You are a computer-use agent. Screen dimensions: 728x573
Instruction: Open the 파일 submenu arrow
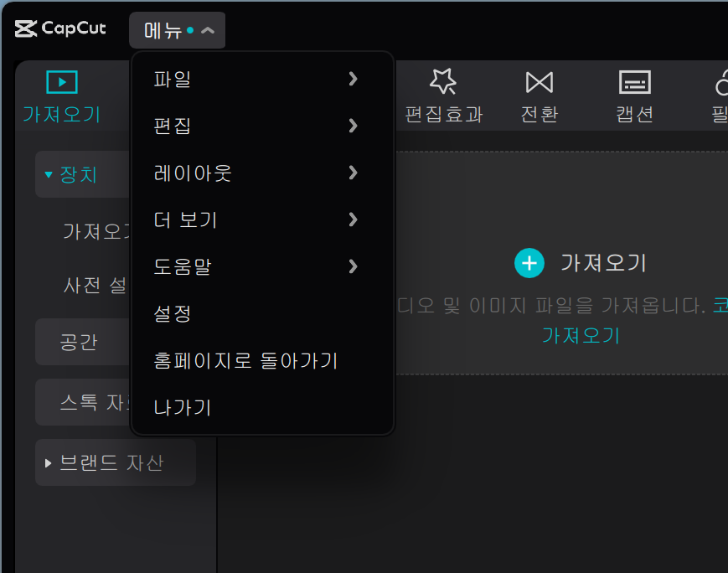pyautogui.click(x=354, y=79)
